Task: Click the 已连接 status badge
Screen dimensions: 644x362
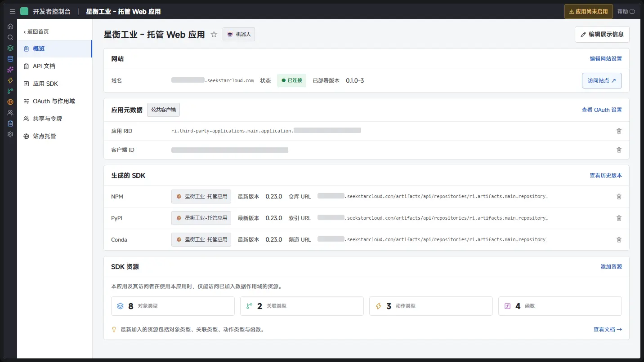Action: tap(291, 81)
